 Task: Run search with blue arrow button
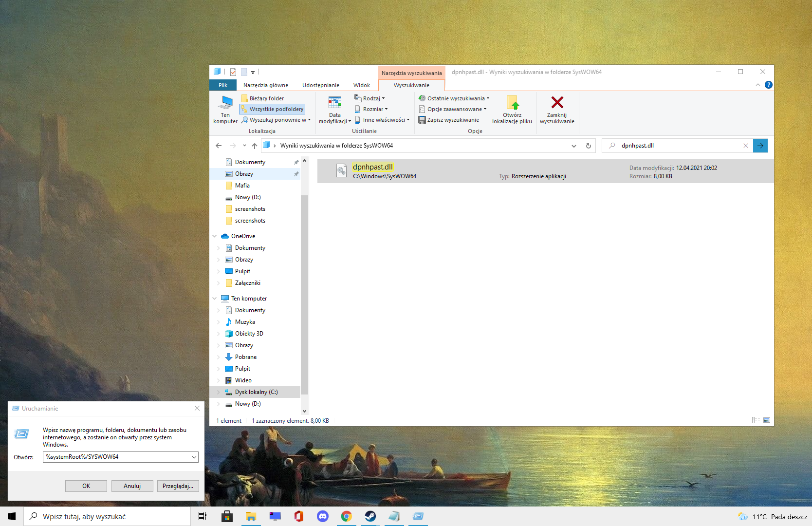point(760,146)
